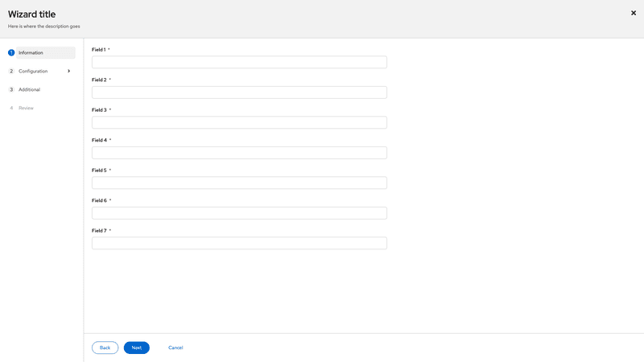Open the Configuration step
Image resolution: width=644 pixels, height=362 pixels.
[x=33, y=71]
